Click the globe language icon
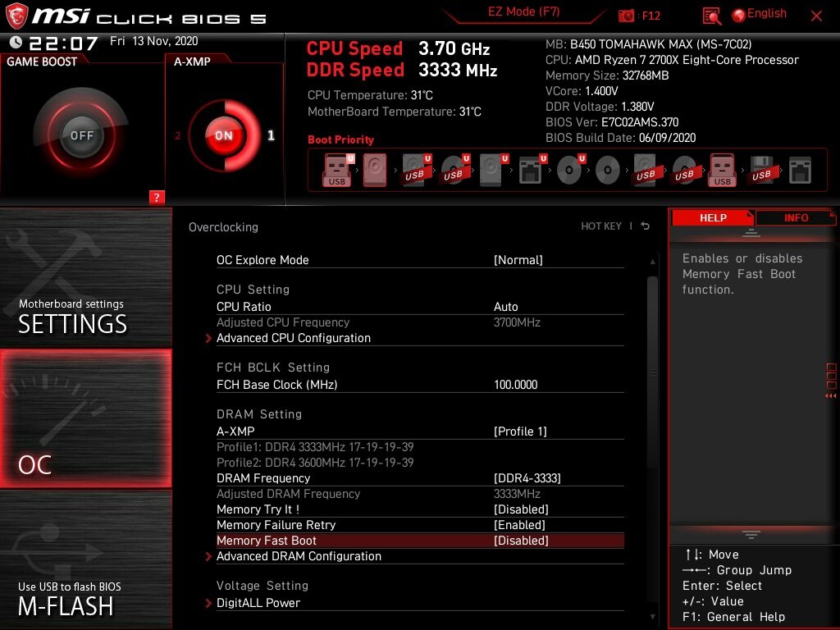The width and height of the screenshot is (840, 630). [x=739, y=15]
